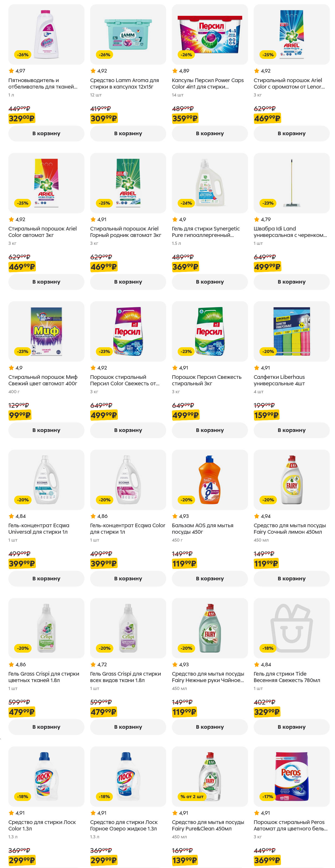Click the -26% discount badge on Vanish
The height and width of the screenshot is (868, 335).
[x=23, y=55]
